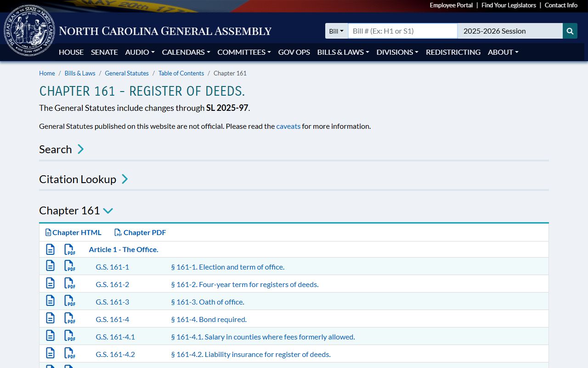
Task: Open § 161-3. Oath of office
Action: (x=208, y=302)
